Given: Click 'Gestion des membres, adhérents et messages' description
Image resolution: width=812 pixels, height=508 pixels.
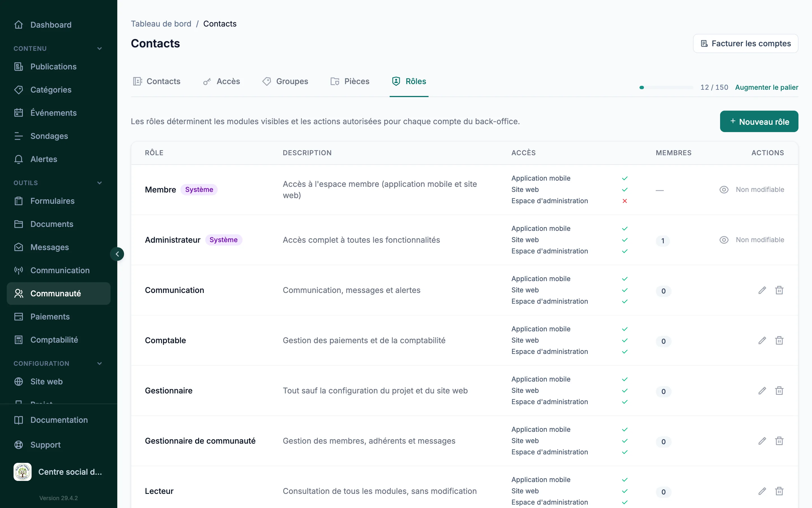Looking at the screenshot, I should click(x=369, y=441).
